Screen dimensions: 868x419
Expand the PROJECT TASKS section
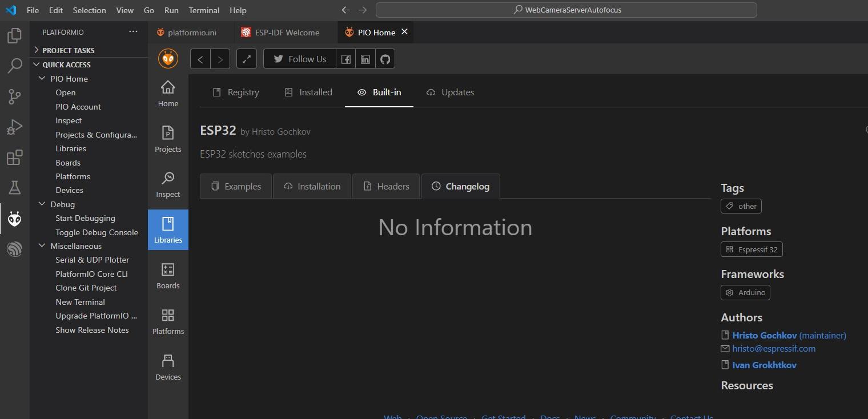[x=89, y=50]
